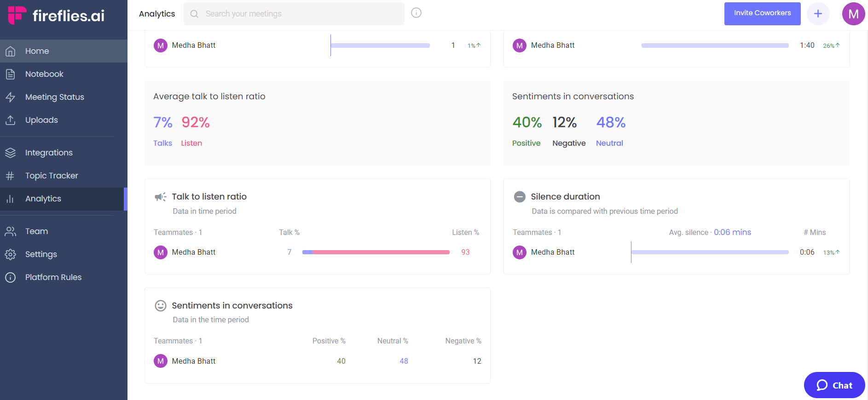Navigate to Integrations
This screenshot has width=868, height=400.
(x=49, y=153)
